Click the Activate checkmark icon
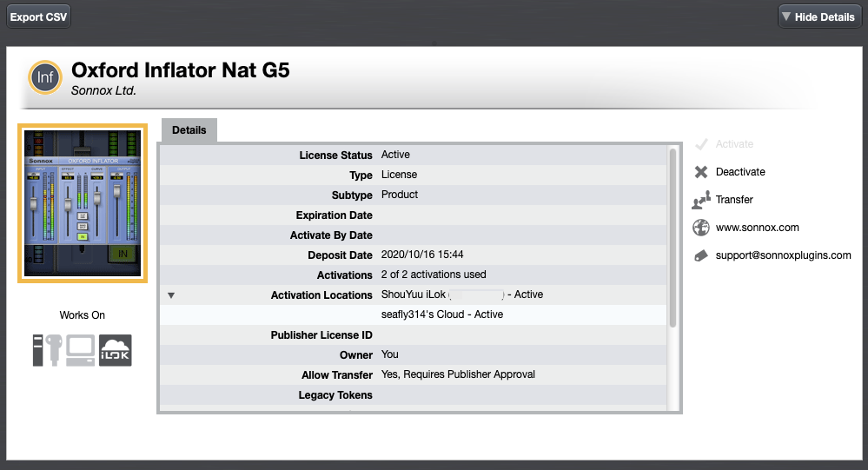 coord(701,144)
